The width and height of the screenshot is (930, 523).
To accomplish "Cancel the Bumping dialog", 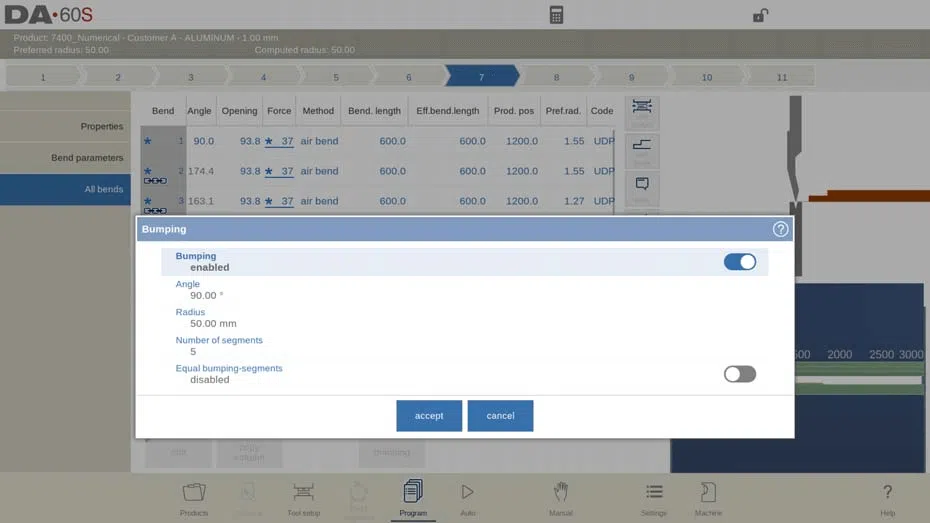I will [500, 416].
